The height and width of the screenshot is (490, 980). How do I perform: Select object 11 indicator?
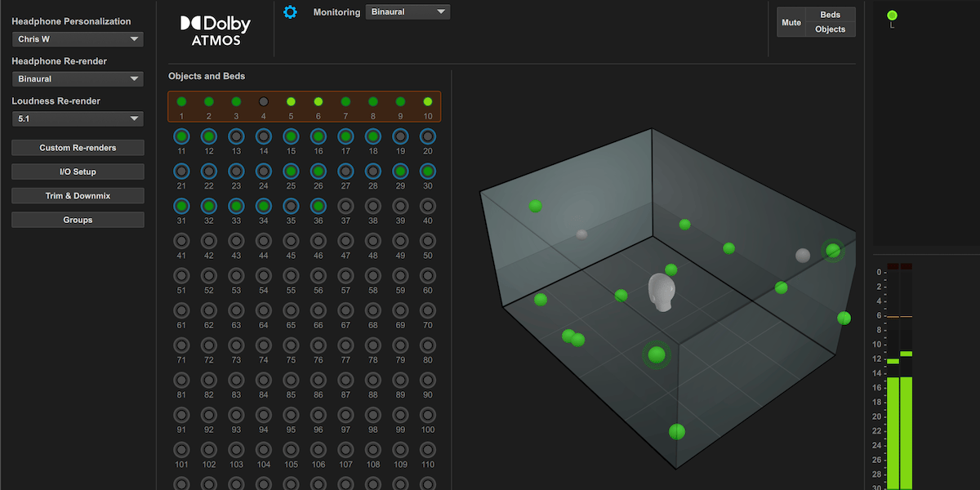[181, 136]
